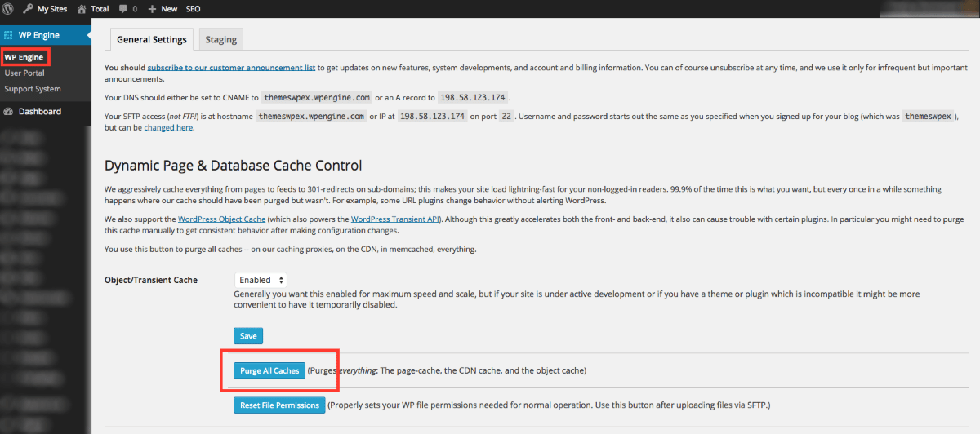Open Support System in the sidebar
Viewport: 980px width, 434px height.
point(33,88)
